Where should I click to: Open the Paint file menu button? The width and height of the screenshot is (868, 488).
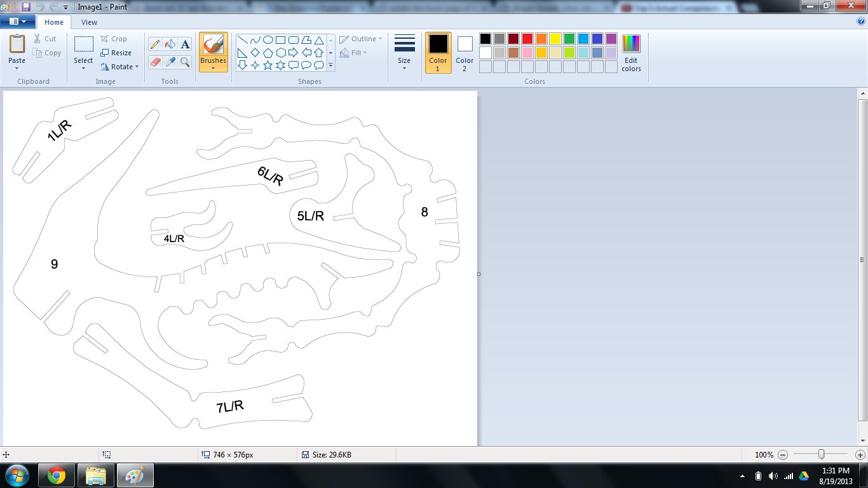[17, 22]
